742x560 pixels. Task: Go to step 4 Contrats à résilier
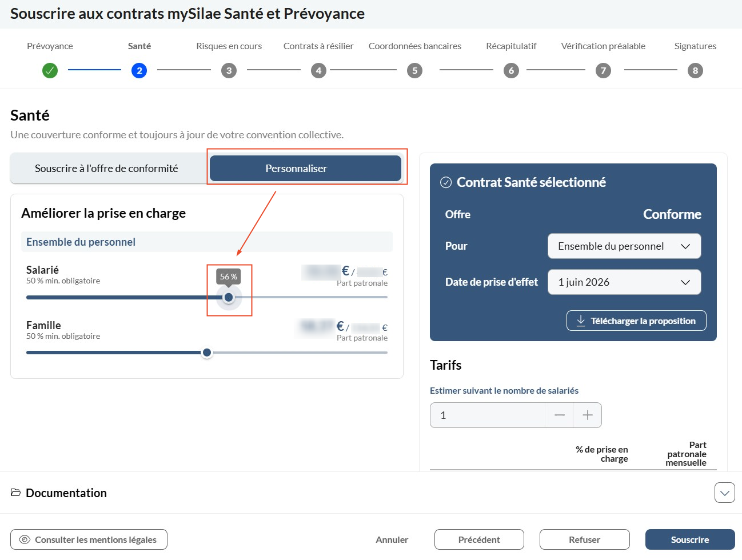click(318, 70)
